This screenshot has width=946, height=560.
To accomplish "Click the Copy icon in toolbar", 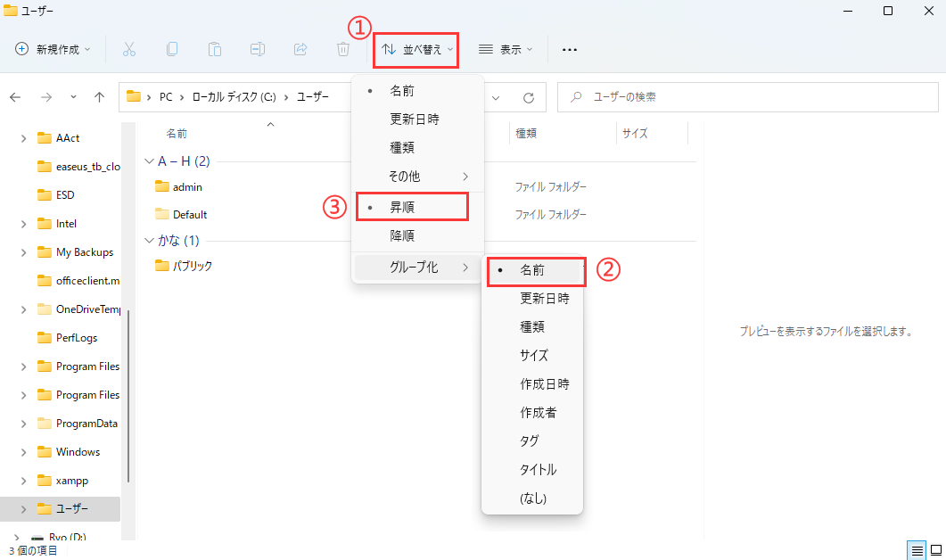I will (172, 50).
